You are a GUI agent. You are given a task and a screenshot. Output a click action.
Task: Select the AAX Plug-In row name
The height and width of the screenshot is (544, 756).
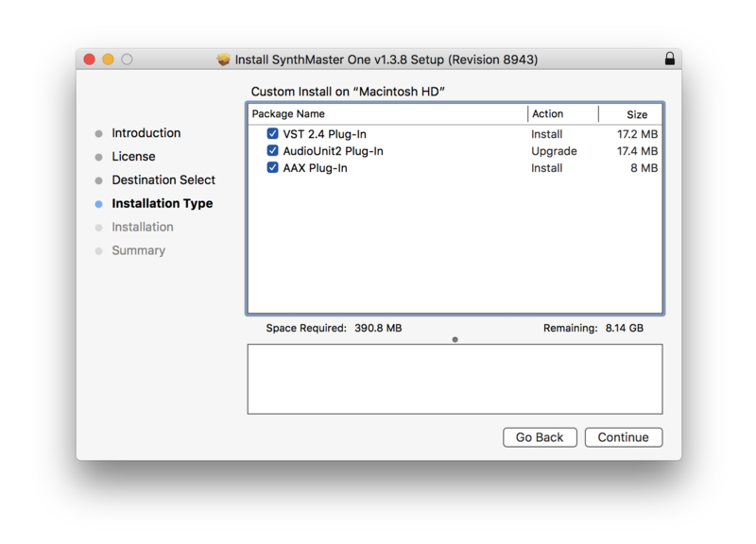pyautogui.click(x=315, y=168)
